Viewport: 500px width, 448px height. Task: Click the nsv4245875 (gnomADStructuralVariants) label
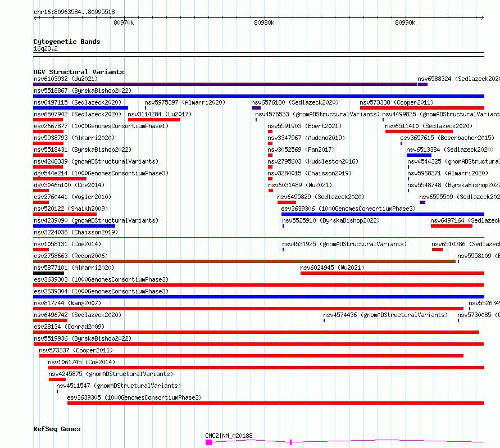(x=111, y=374)
